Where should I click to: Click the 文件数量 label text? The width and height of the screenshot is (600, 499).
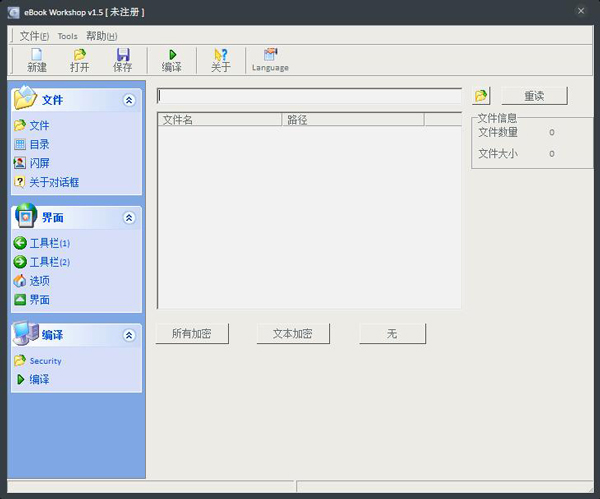(497, 132)
